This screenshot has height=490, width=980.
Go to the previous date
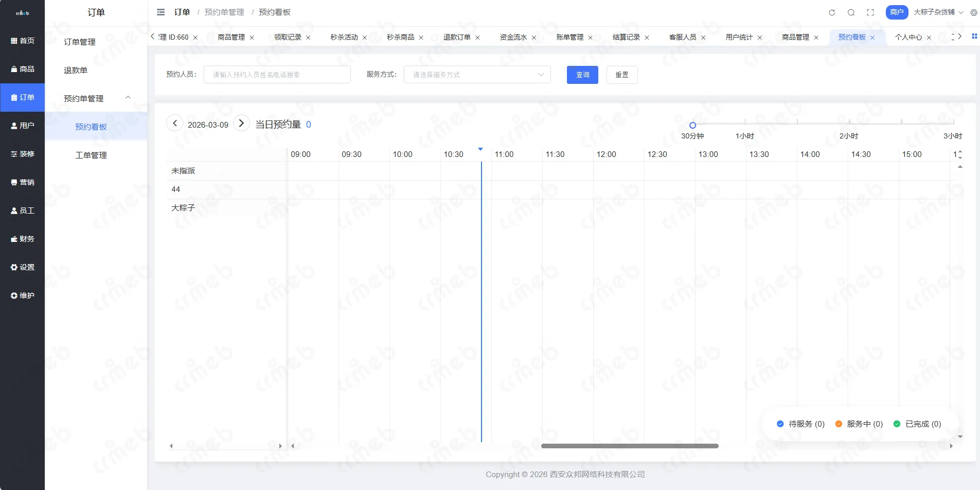175,123
